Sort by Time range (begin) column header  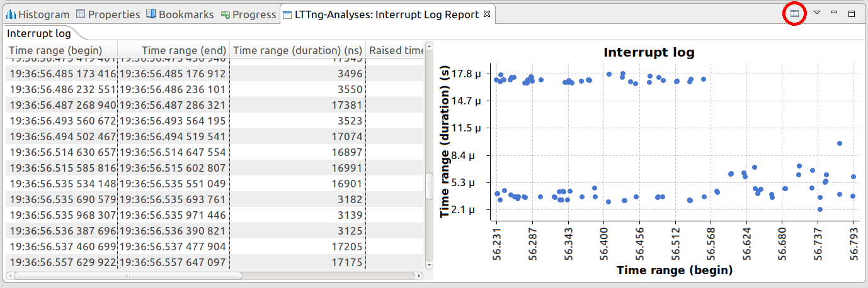point(60,50)
